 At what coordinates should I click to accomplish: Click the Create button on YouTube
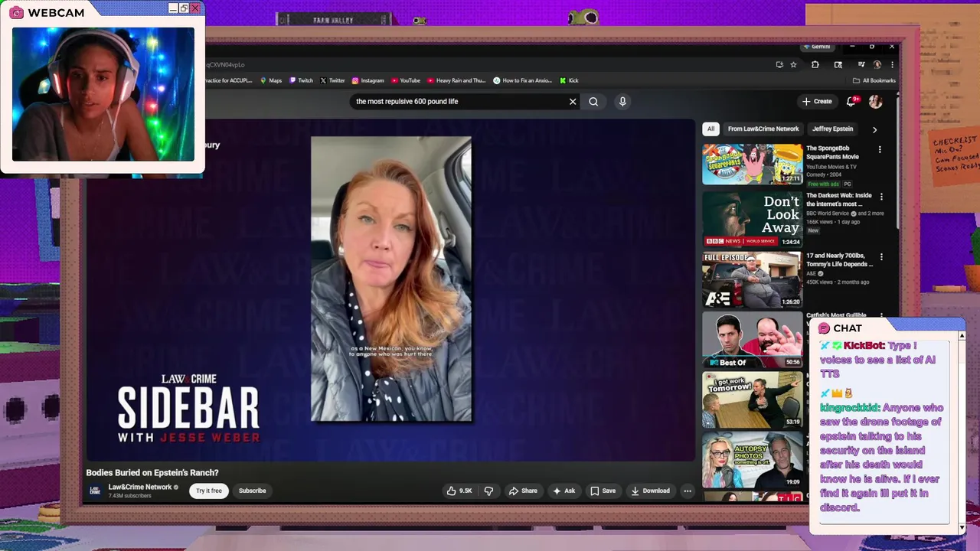point(817,101)
